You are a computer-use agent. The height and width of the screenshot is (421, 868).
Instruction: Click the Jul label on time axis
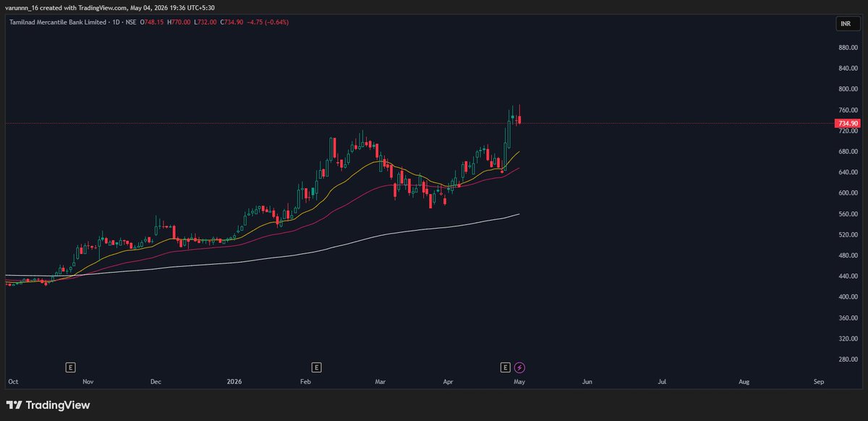coord(662,381)
